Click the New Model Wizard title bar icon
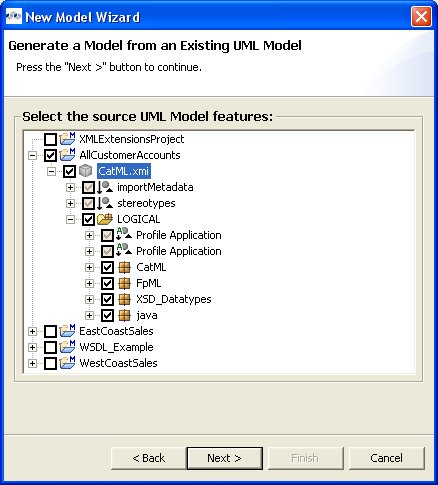Viewport: 438px width, 485px height. tap(14, 17)
